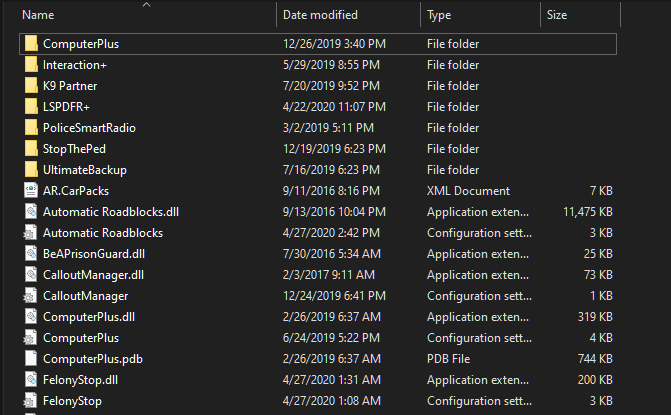Select the FelonyStop configuration settings file
Image resolution: width=671 pixels, height=415 pixels.
pyautogui.click(x=72, y=401)
